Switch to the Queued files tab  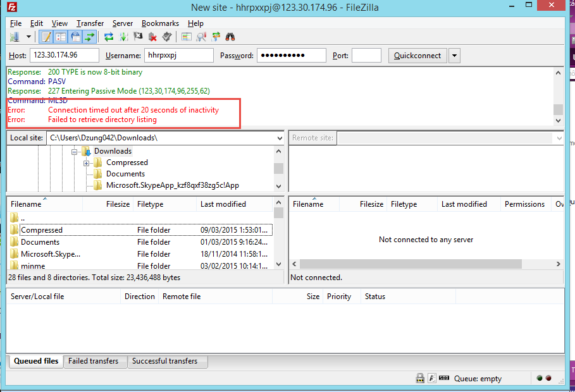click(x=36, y=361)
